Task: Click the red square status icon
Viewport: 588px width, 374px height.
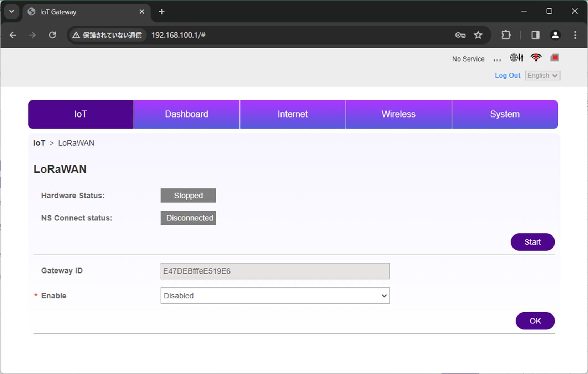Action: coord(555,58)
